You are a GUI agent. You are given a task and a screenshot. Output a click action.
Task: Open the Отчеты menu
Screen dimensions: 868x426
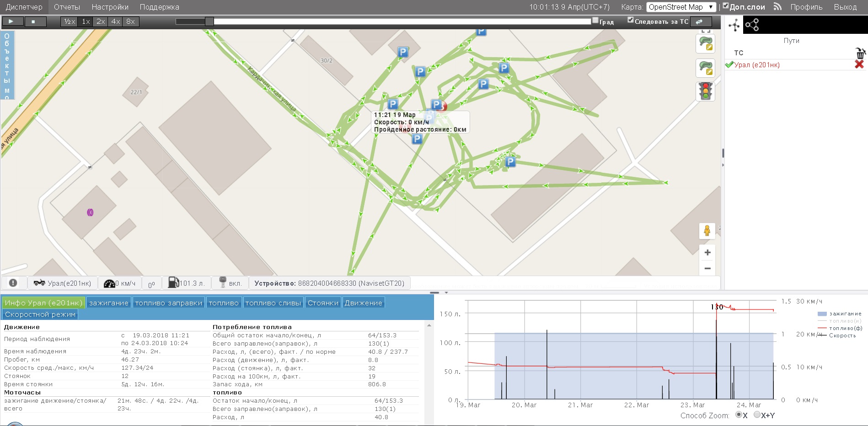(x=67, y=7)
